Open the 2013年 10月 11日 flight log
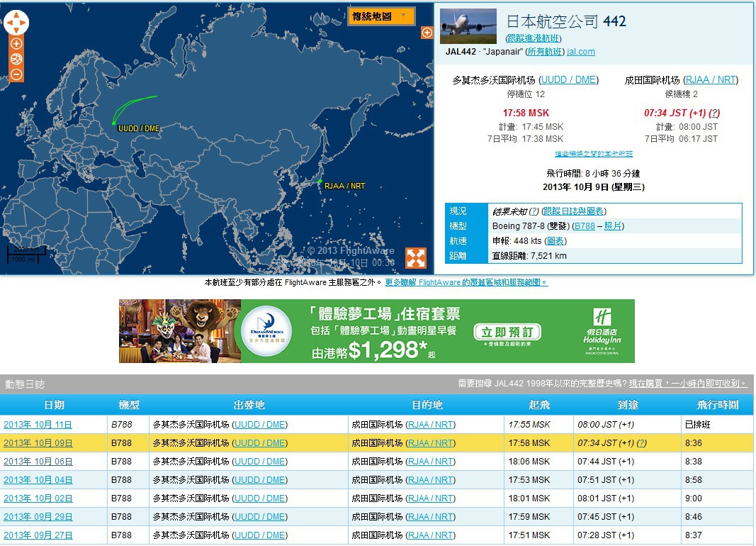 pos(38,425)
